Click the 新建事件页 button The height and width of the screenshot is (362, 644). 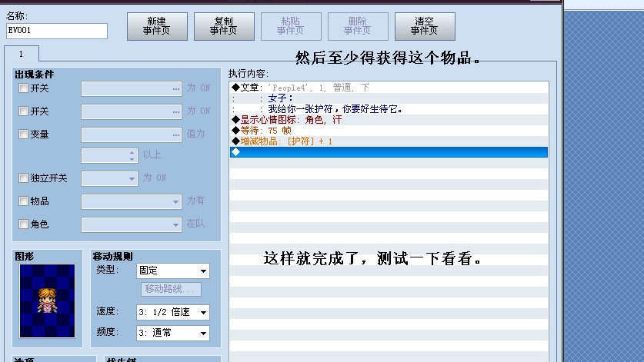point(157,26)
